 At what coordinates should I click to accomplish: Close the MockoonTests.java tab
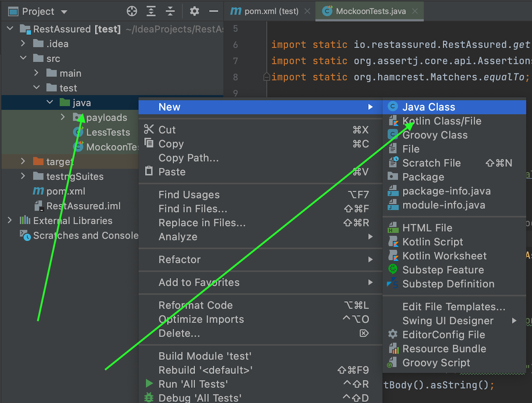[415, 11]
